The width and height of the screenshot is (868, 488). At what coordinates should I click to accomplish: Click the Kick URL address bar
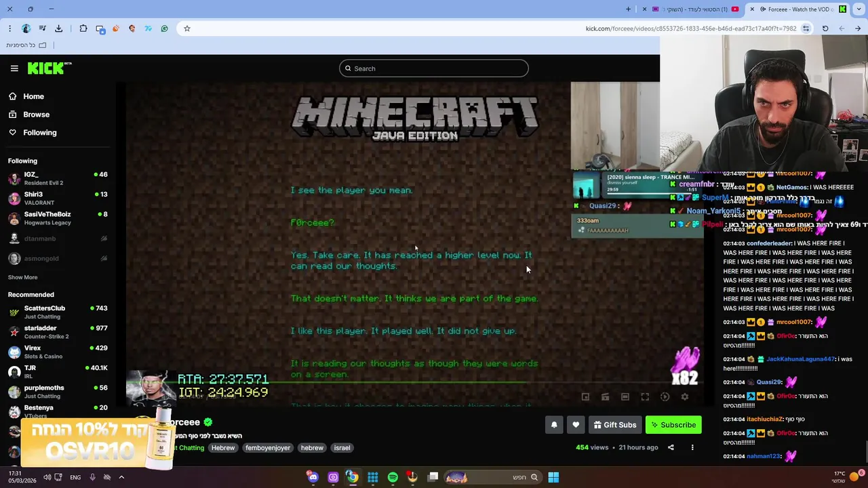(690, 28)
